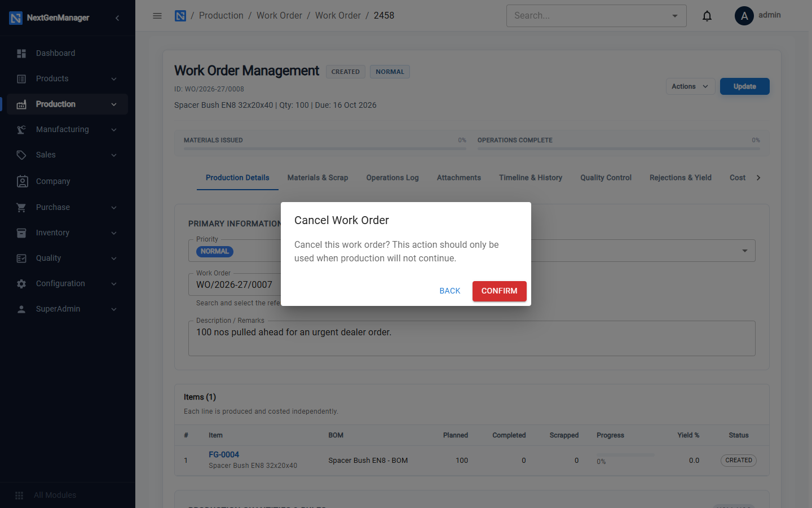Expand the Manufacturing menu chevron
The height and width of the screenshot is (508, 812).
(x=114, y=130)
